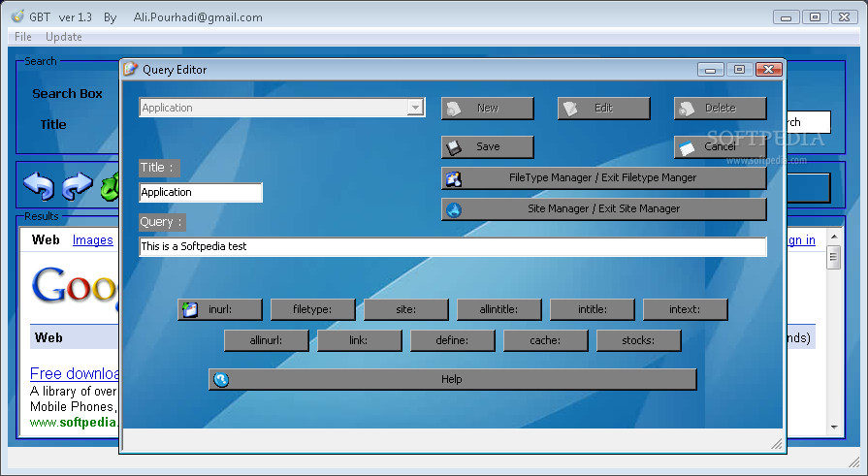Insert the cache: operator
Image resolution: width=868 pixels, height=476 pixels.
545,340
